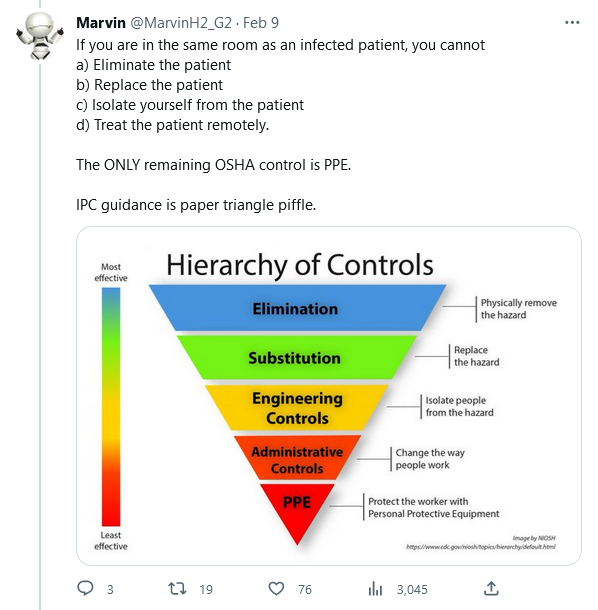Click the green Substitution band
Image resolution: width=598 pixels, height=610 pixels.
(297, 357)
